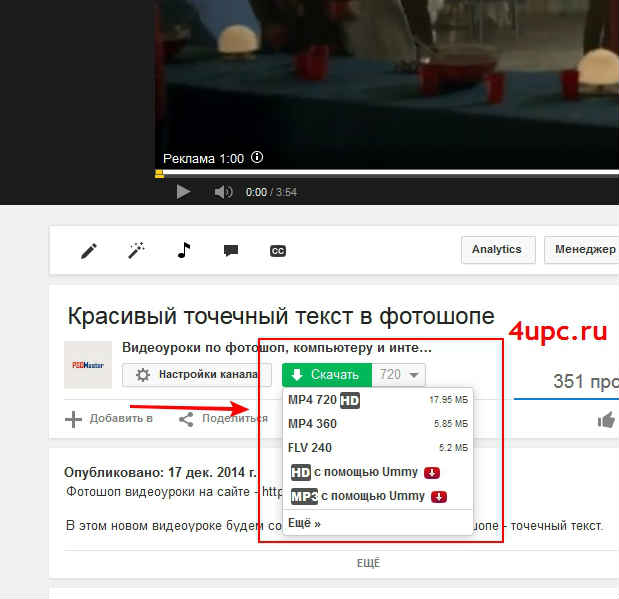
Task: Select MP4 720 HD download option
Action: (324, 400)
